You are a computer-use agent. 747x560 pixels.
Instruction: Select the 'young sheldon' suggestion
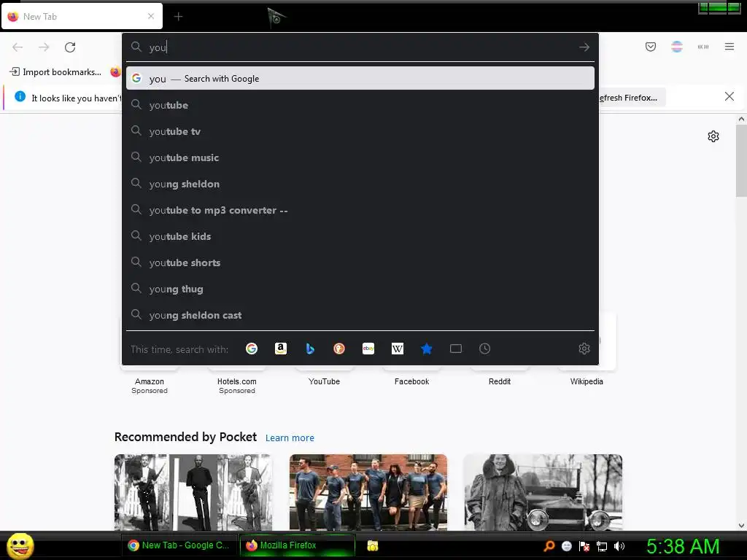(360, 184)
